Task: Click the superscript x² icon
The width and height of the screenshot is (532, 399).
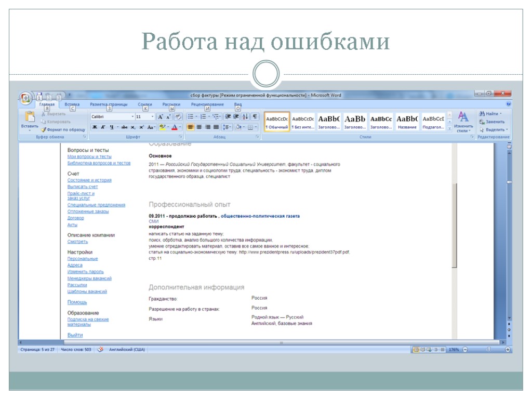Action: [x=141, y=127]
